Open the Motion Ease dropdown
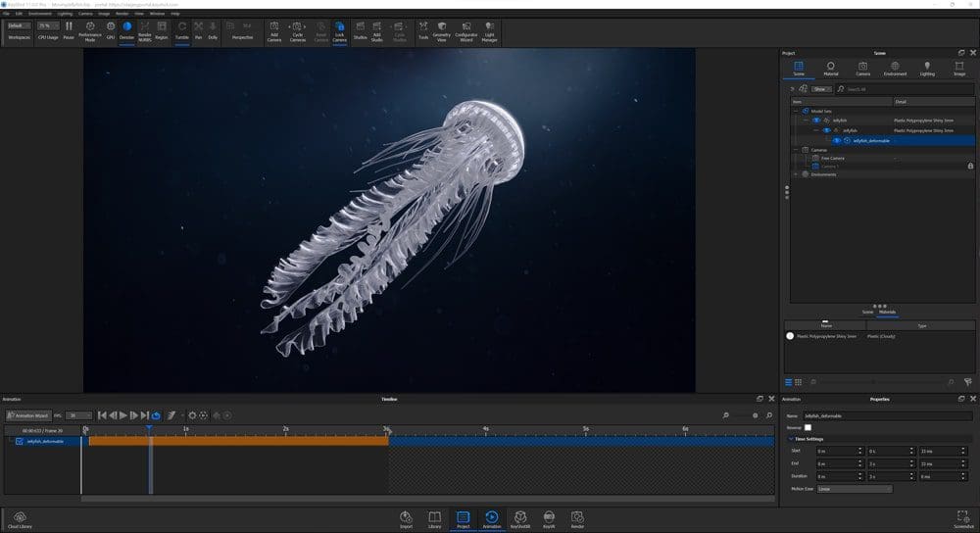980x533 pixels. pos(854,489)
